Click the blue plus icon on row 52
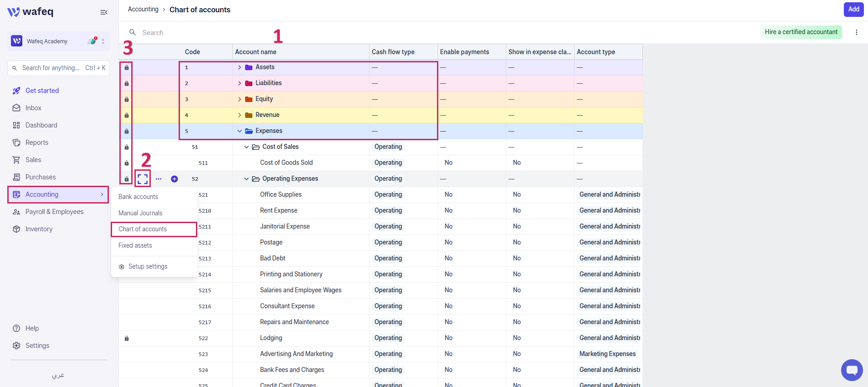Image resolution: width=868 pixels, height=387 pixels. point(175,179)
